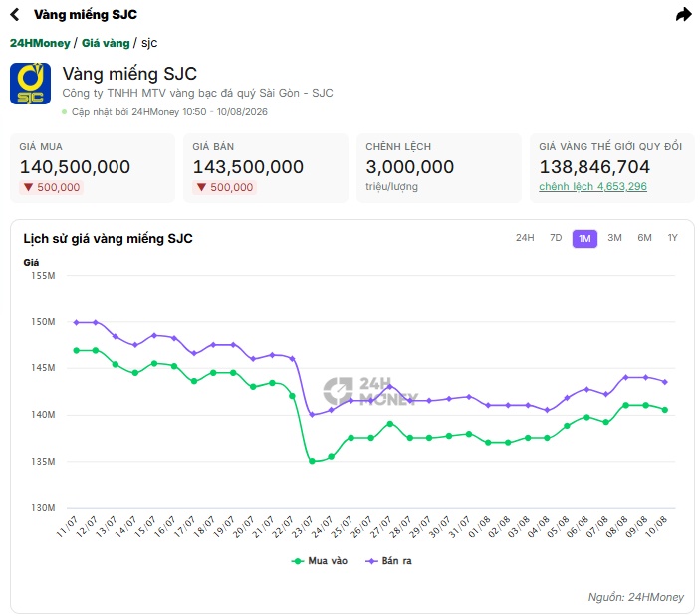Image resolution: width=700 pixels, height=616 pixels.
Task: Click the 22/07 x-axis date label
Action: (283, 526)
